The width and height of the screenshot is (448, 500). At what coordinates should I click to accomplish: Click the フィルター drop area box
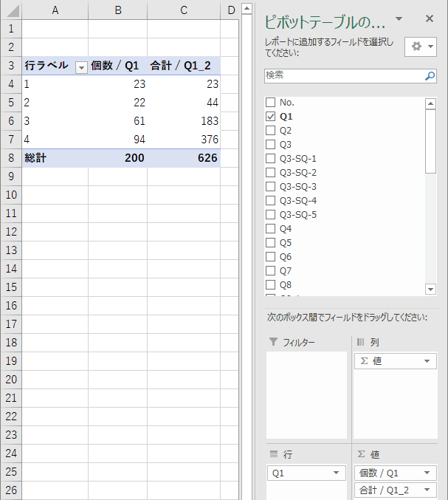tap(306, 395)
